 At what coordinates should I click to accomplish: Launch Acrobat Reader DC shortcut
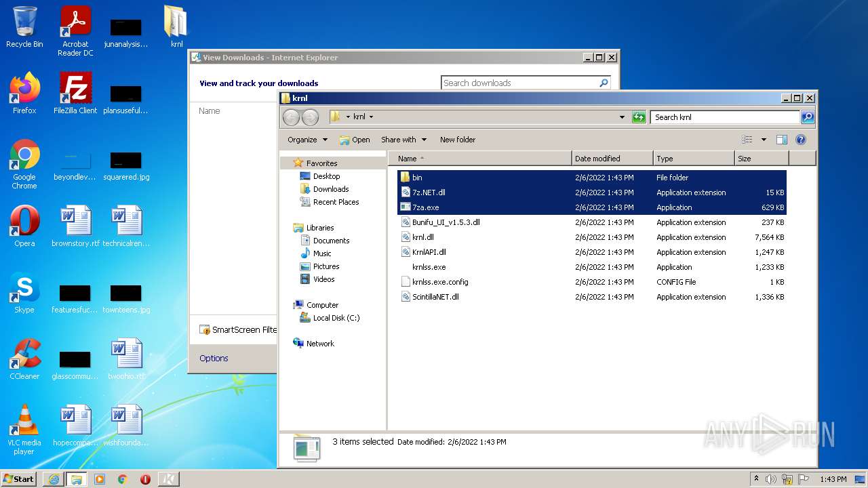point(75,31)
